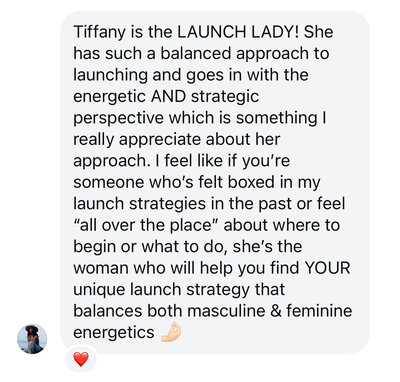Select the words 'LAUNCH LADY!' in message
Viewport: 400px width, 382px height.
pyautogui.click(x=238, y=32)
